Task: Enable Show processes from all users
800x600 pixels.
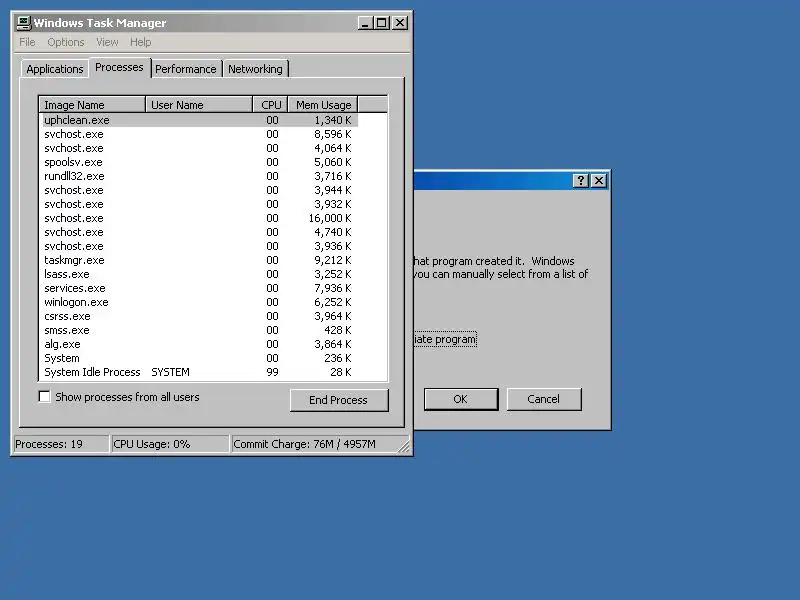Action: click(x=45, y=396)
